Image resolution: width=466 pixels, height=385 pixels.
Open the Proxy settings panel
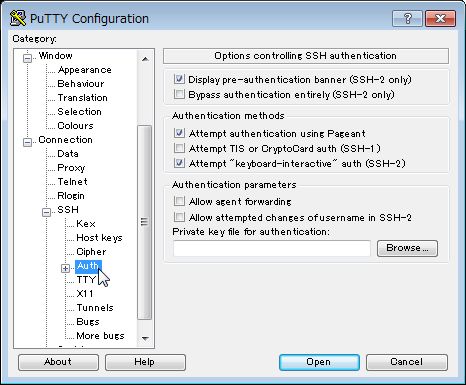point(71,168)
